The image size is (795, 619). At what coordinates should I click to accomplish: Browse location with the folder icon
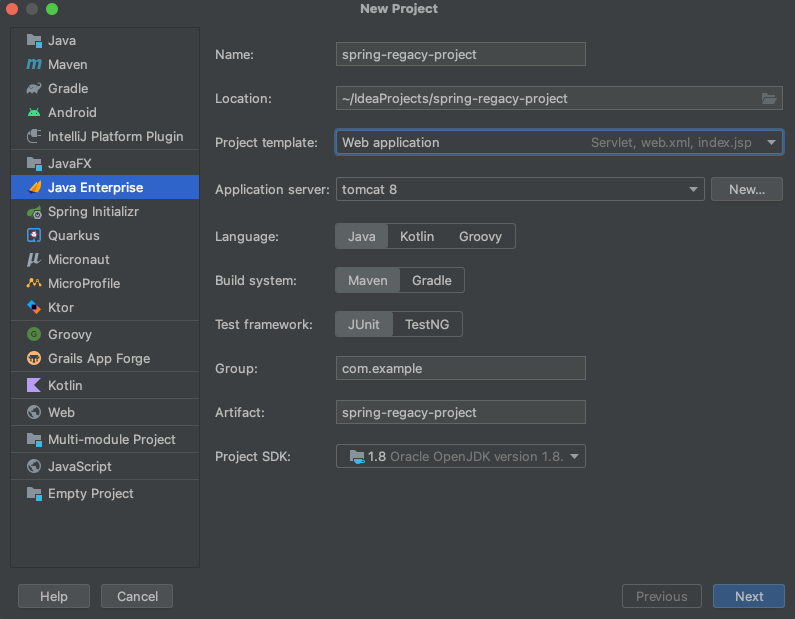coord(769,98)
